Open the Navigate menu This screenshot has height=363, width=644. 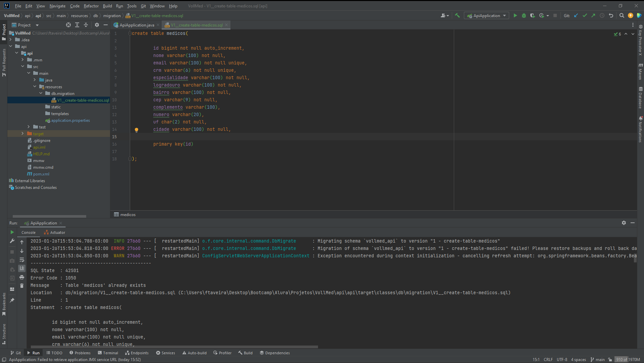coord(57,6)
